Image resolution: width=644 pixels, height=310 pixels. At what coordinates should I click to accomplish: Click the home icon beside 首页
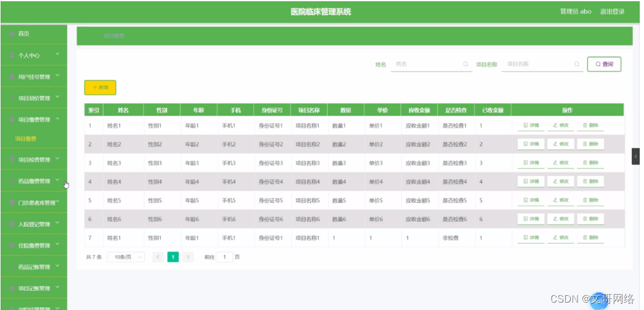(x=12, y=34)
